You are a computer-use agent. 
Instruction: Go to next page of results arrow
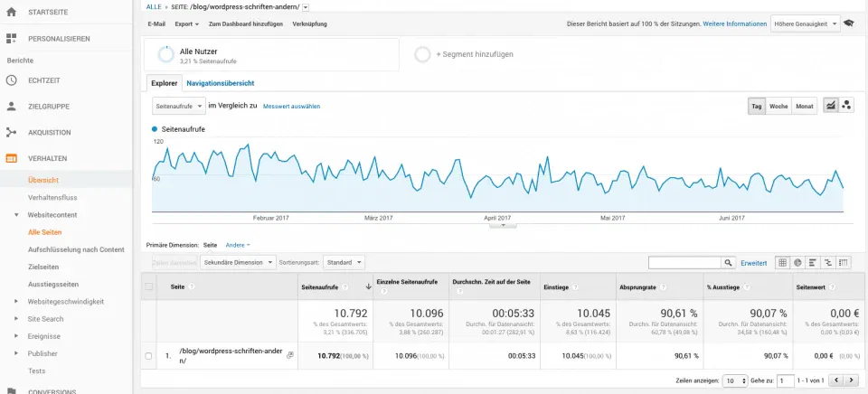pos(852,380)
